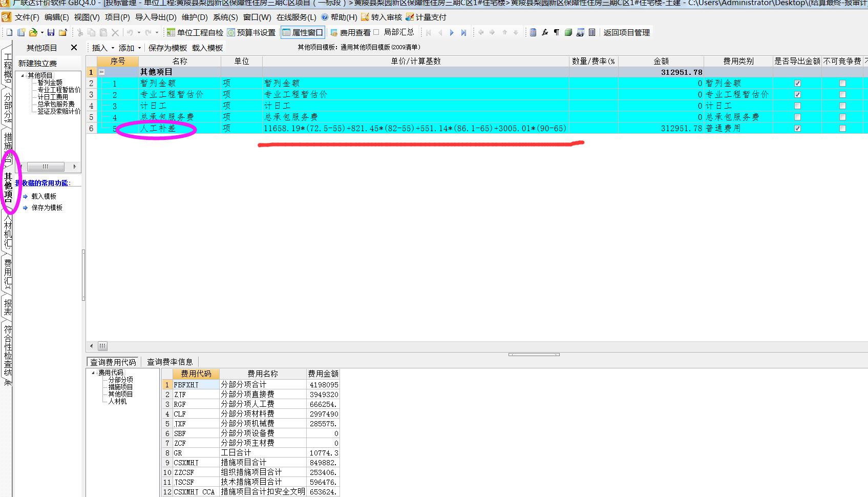Click the open folder icon

[33, 32]
